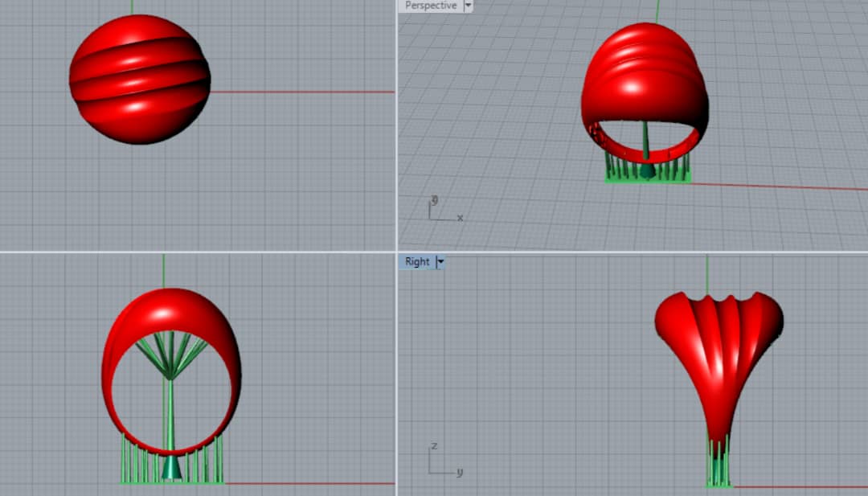
Task: Select the red striped sphere in top-left viewport
Action: 140,79
